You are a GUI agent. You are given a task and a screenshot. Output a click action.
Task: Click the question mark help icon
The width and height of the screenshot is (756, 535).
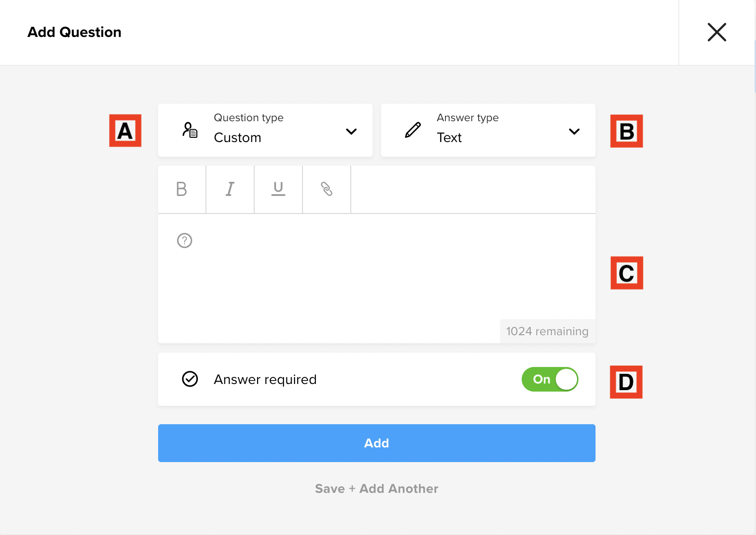pos(185,241)
